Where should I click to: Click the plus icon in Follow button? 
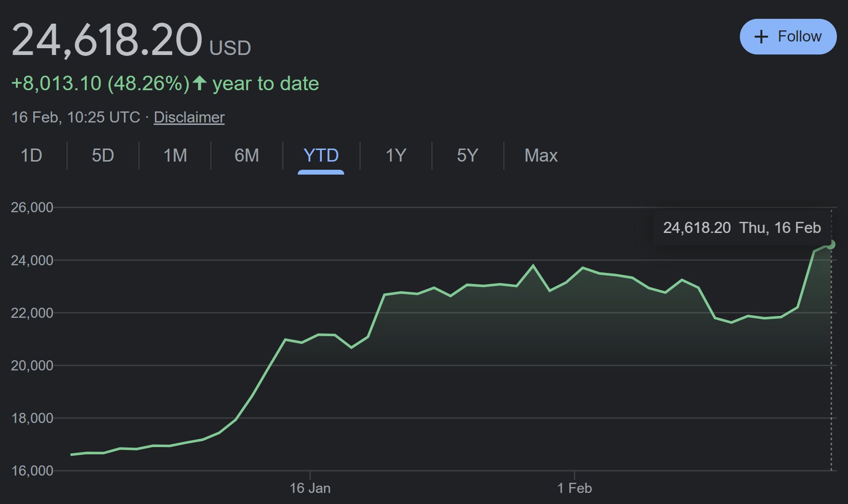coord(761,37)
